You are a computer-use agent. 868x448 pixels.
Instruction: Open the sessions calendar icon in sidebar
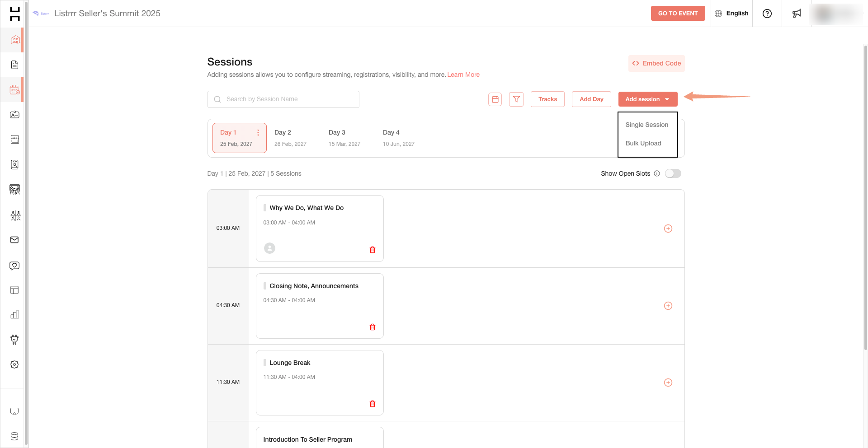point(15,90)
